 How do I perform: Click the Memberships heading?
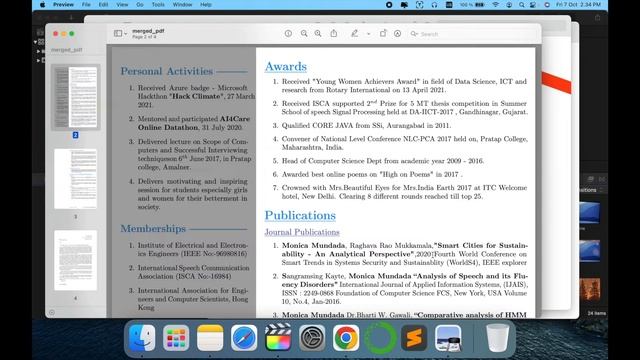[153, 229]
